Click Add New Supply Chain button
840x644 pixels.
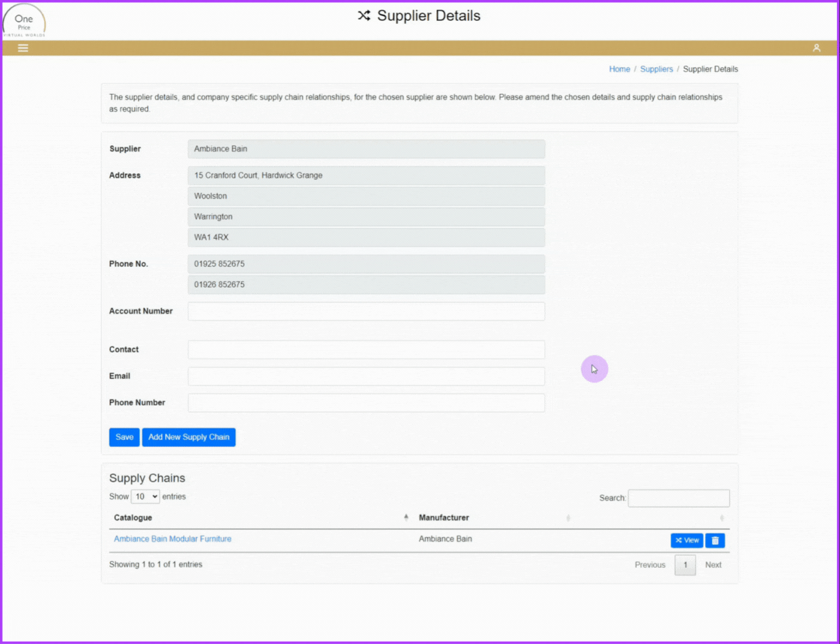pos(188,437)
